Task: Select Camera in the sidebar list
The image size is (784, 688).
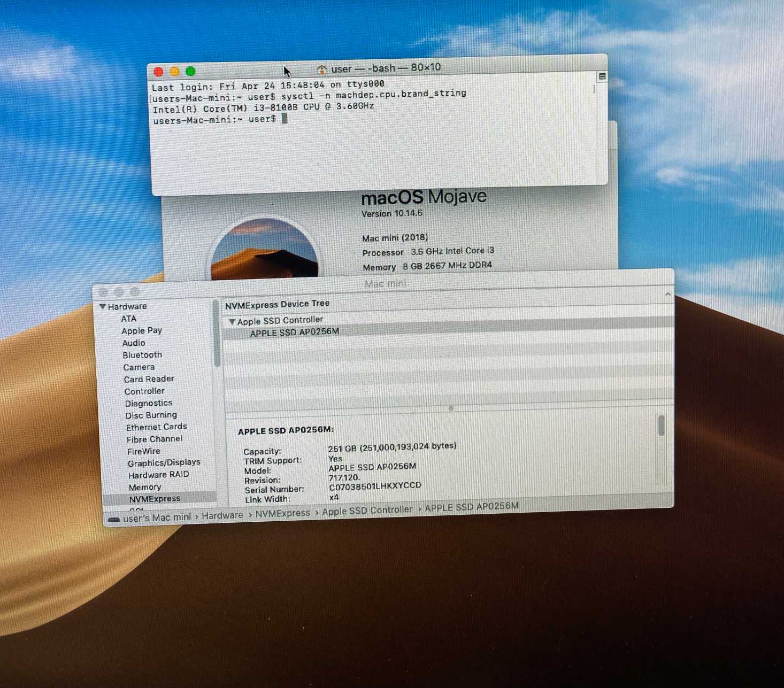Action: [x=139, y=367]
